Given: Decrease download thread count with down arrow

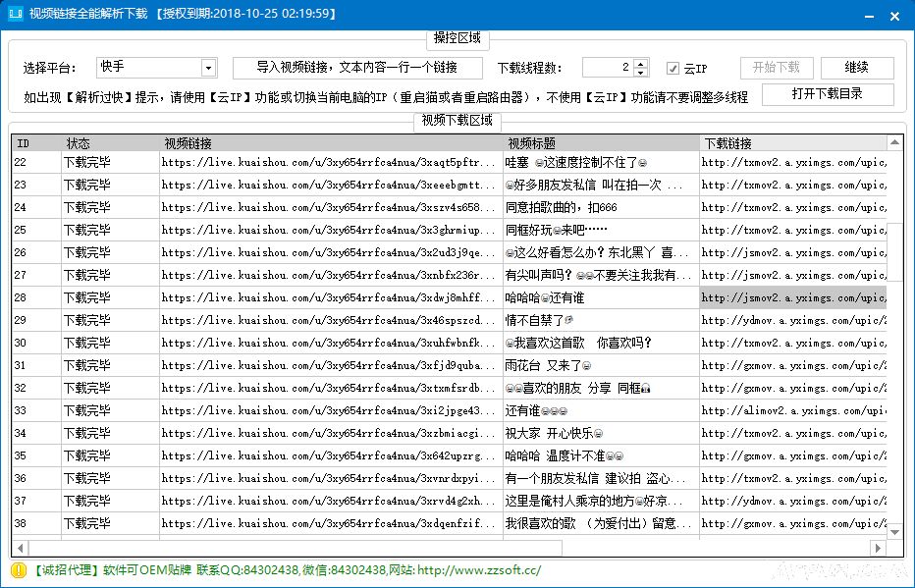Looking at the screenshot, I should tap(641, 73).
